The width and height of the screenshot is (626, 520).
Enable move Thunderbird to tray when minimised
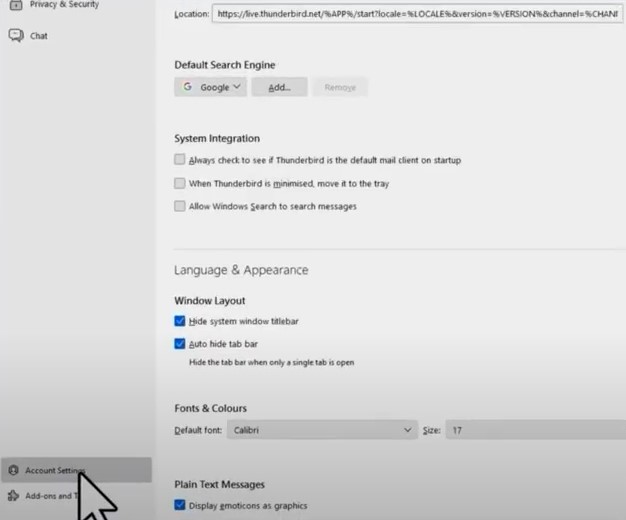[180, 183]
